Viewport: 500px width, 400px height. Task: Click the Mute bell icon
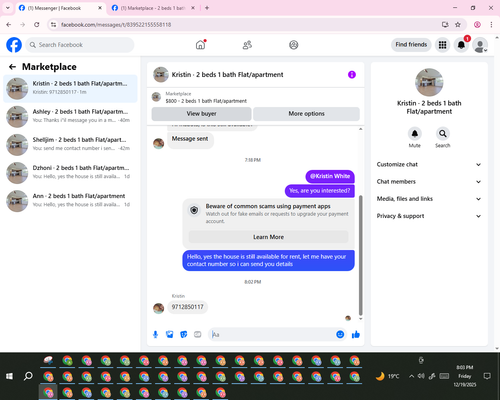coord(415,134)
